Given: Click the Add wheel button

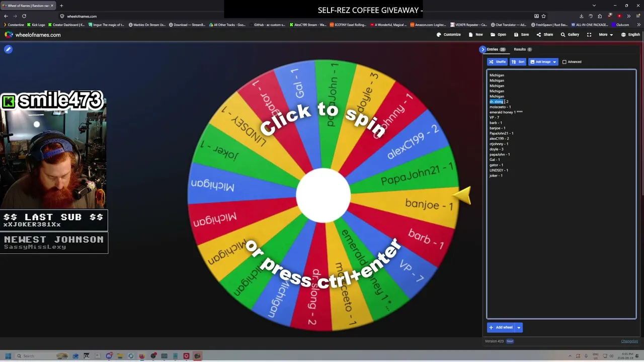Looking at the screenshot, I should (501, 327).
